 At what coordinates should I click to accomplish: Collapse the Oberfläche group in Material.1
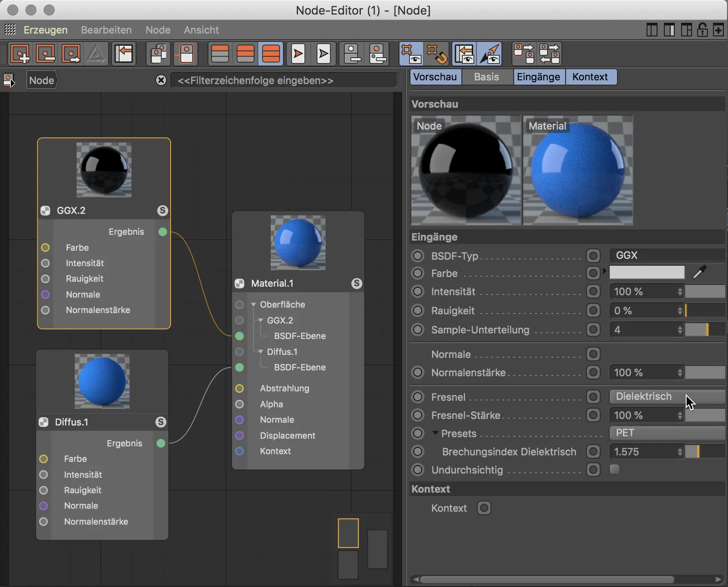[254, 304]
